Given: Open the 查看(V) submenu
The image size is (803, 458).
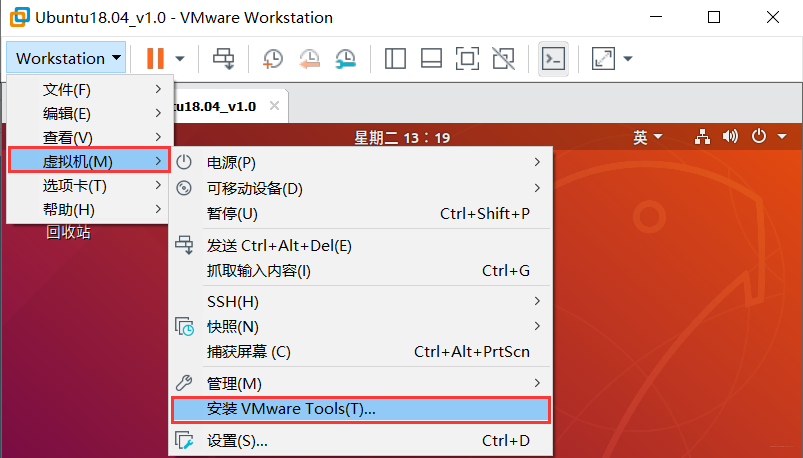Looking at the screenshot, I should point(88,137).
